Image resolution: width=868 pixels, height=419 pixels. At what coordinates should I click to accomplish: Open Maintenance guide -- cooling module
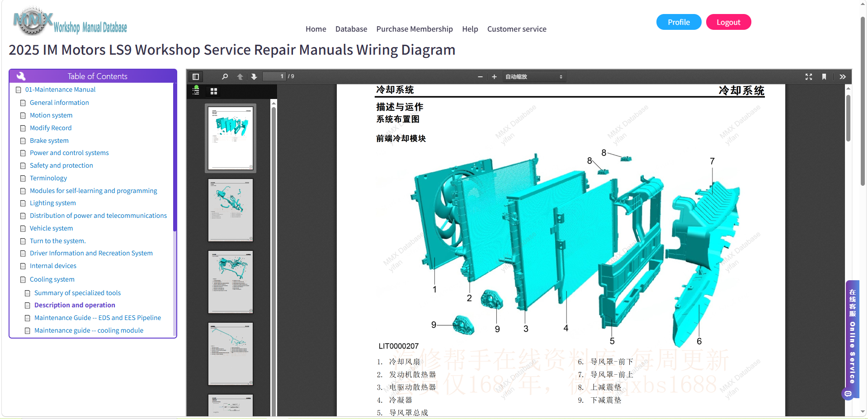click(89, 330)
